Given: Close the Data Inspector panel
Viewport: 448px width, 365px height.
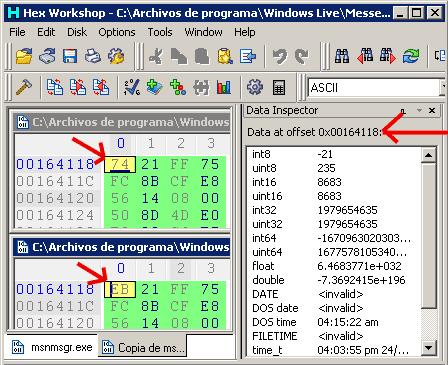Looking at the screenshot, I should (432, 110).
